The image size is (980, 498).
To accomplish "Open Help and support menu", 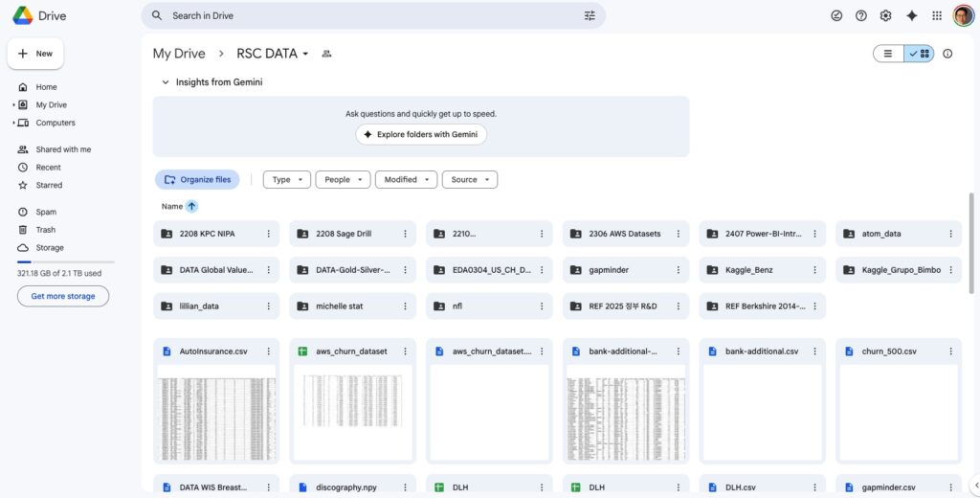I will [x=861, y=16].
